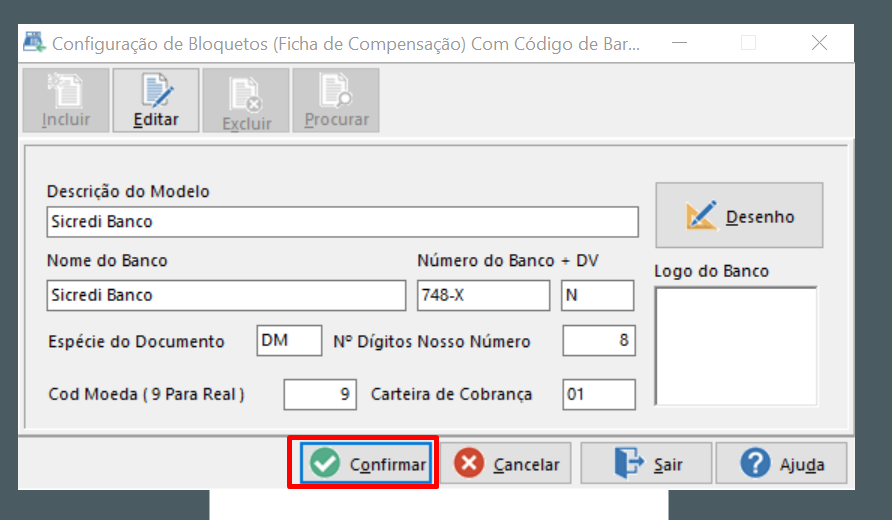Focus the Descrição do Modelo field
This screenshot has width=892, height=520.
click(x=342, y=222)
